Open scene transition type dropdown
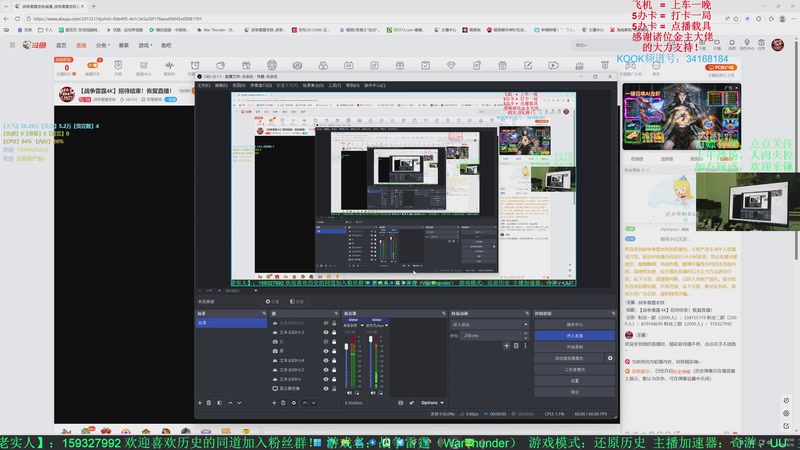The image size is (800, 450). tap(489, 324)
